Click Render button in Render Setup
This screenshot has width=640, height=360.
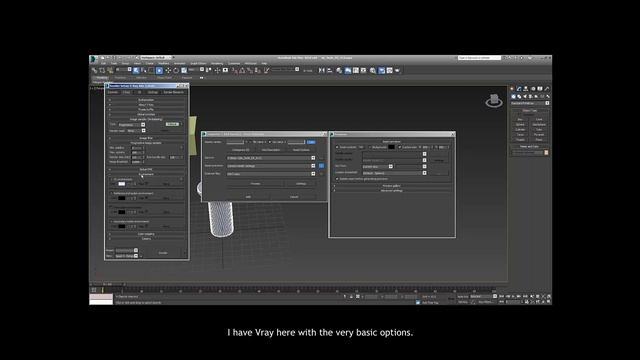pyautogui.click(x=163, y=253)
